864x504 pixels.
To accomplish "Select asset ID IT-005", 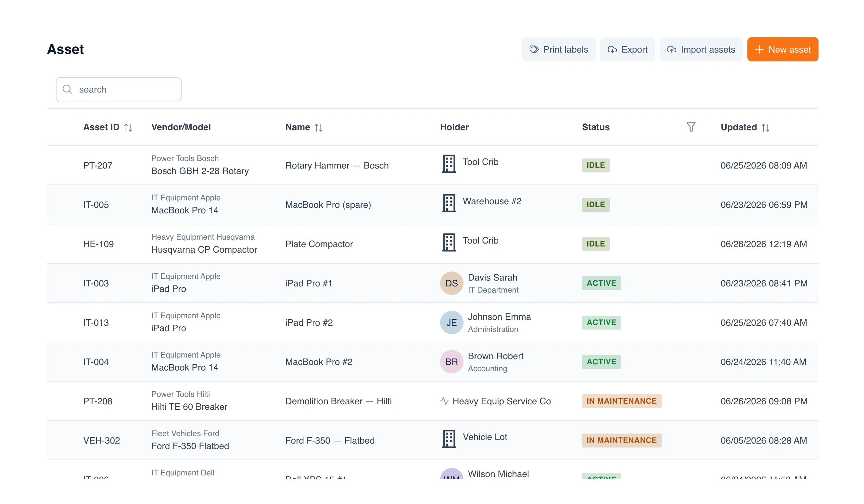I will pyautogui.click(x=96, y=205).
